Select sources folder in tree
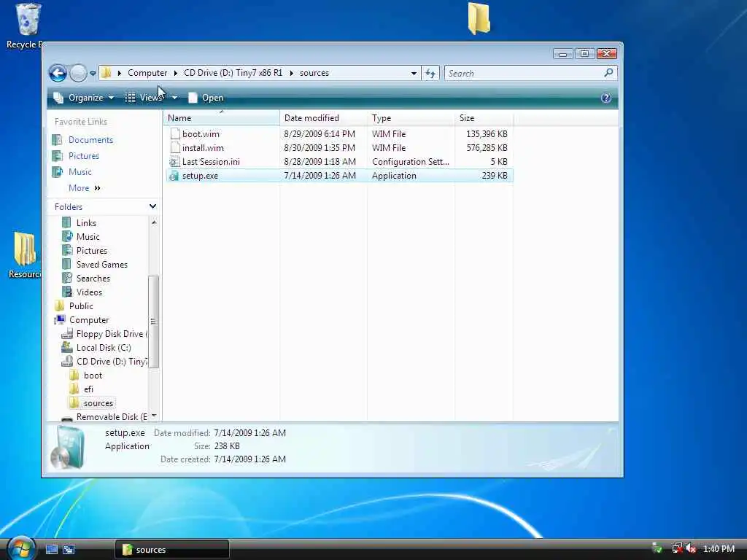The height and width of the screenshot is (560, 747). click(x=98, y=402)
